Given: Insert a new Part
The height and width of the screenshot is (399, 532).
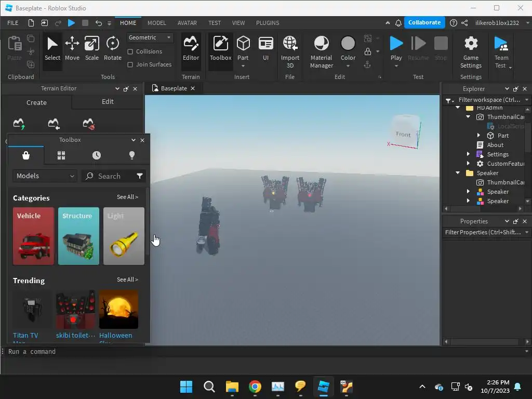Looking at the screenshot, I should click(243, 49).
